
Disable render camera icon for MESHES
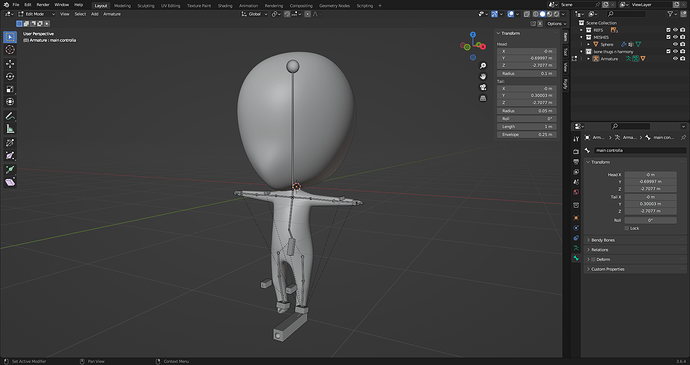683,37
